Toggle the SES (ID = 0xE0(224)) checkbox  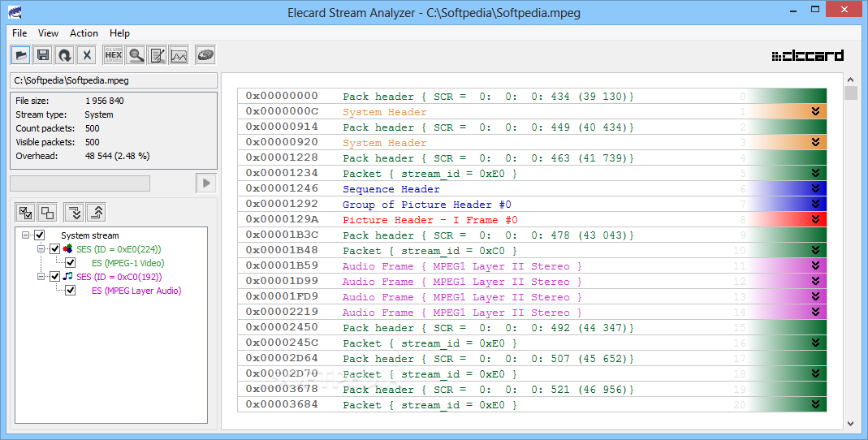[x=54, y=249]
